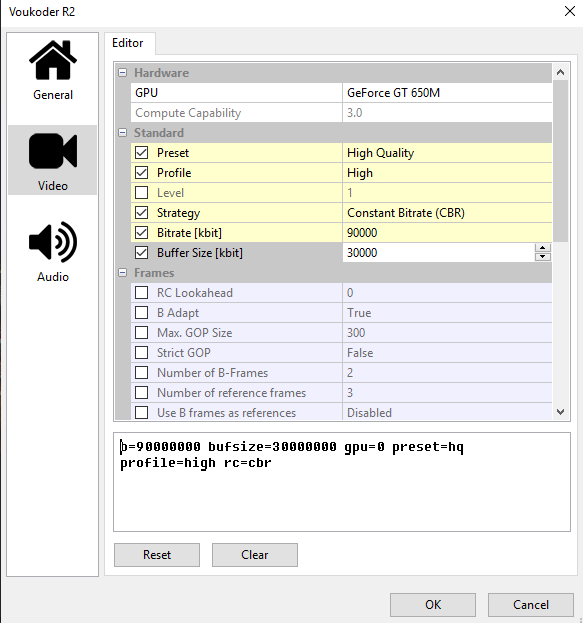Select Strict GOP value False
Screen dimensions: 583x623
(x=447, y=352)
